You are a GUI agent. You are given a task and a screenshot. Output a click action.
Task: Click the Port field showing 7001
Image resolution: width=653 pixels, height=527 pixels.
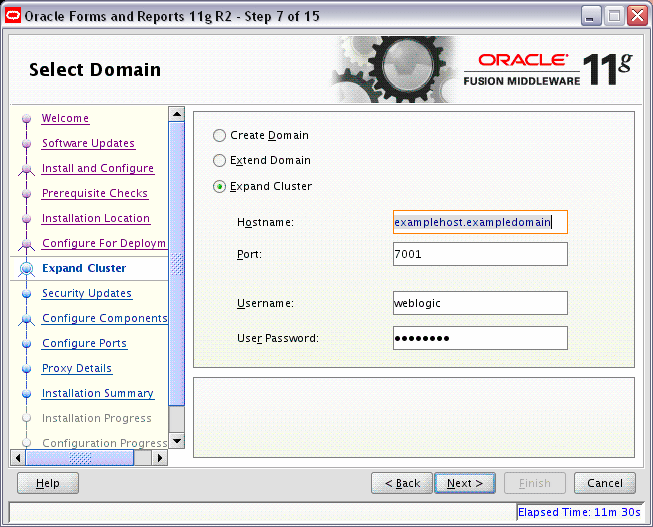[x=480, y=254]
